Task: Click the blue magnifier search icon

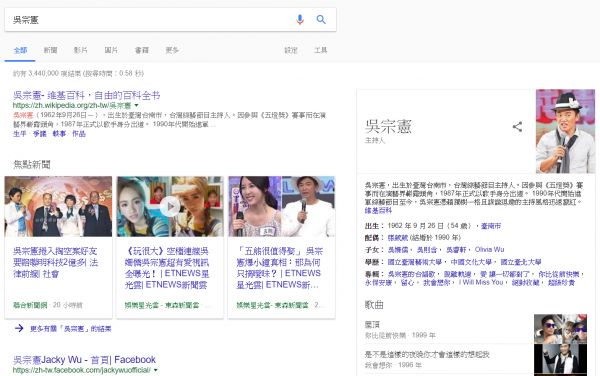Action: click(321, 20)
